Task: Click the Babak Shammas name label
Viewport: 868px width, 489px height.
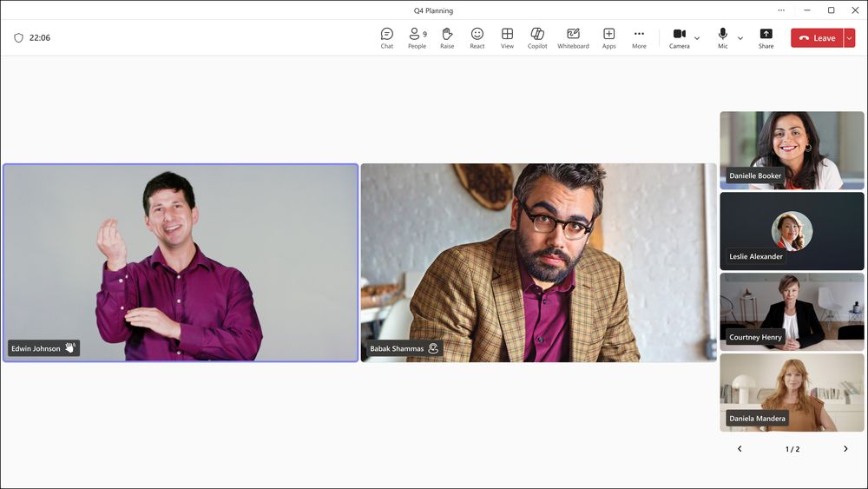Action: coord(397,348)
